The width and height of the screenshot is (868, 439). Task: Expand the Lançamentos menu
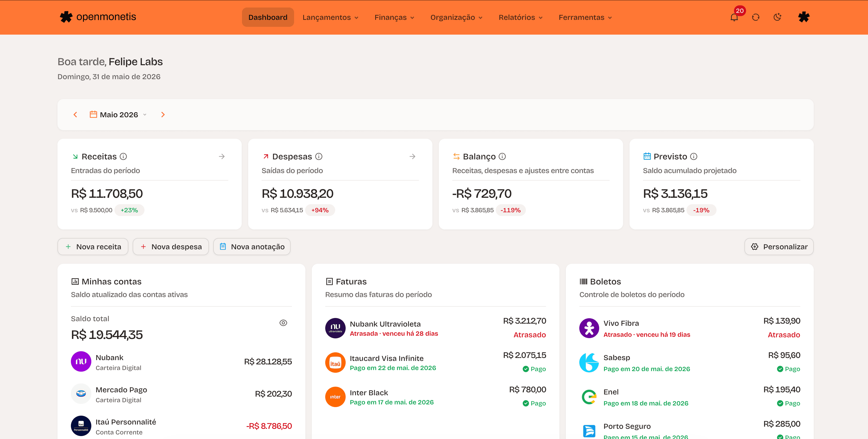tap(330, 17)
